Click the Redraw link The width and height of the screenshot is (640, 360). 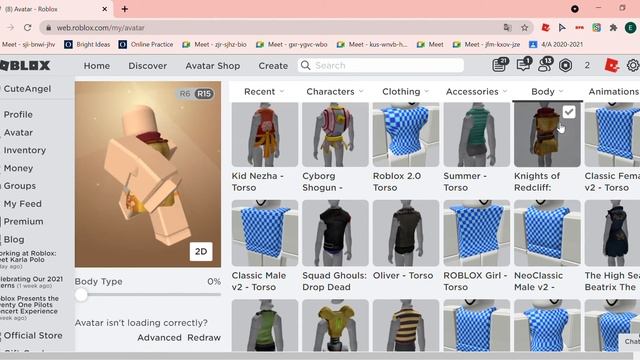(x=204, y=338)
